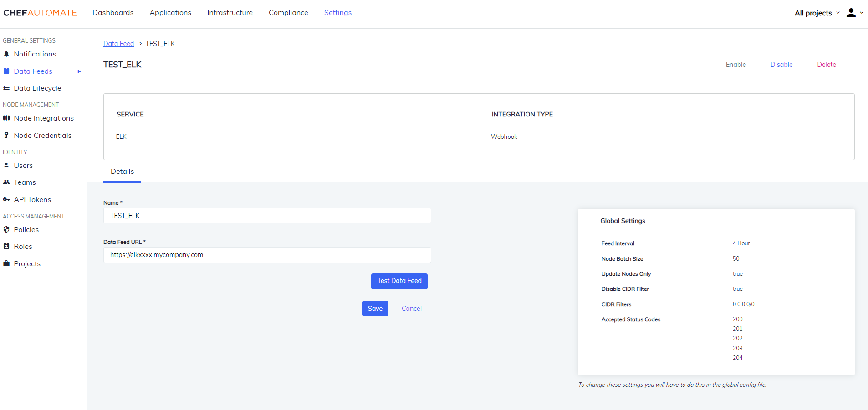Open the Details tab
Screen dimensions: 868x410
pyautogui.click(x=122, y=172)
